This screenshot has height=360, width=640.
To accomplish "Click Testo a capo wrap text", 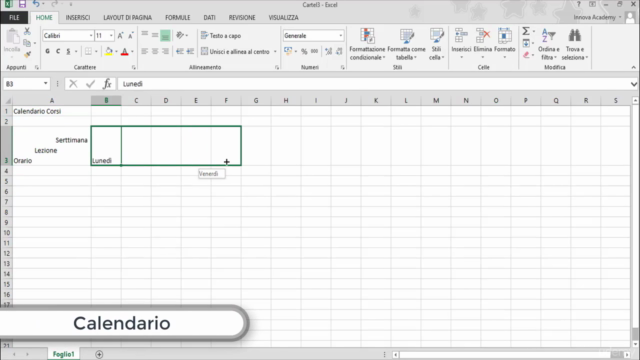I will coord(221,36).
